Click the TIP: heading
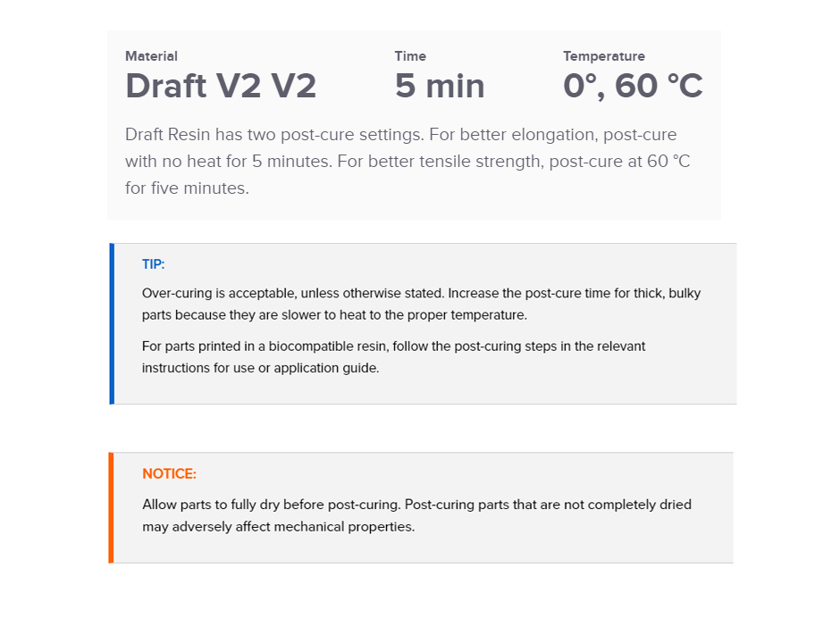The width and height of the screenshot is (840, 635). coord(153,264)
